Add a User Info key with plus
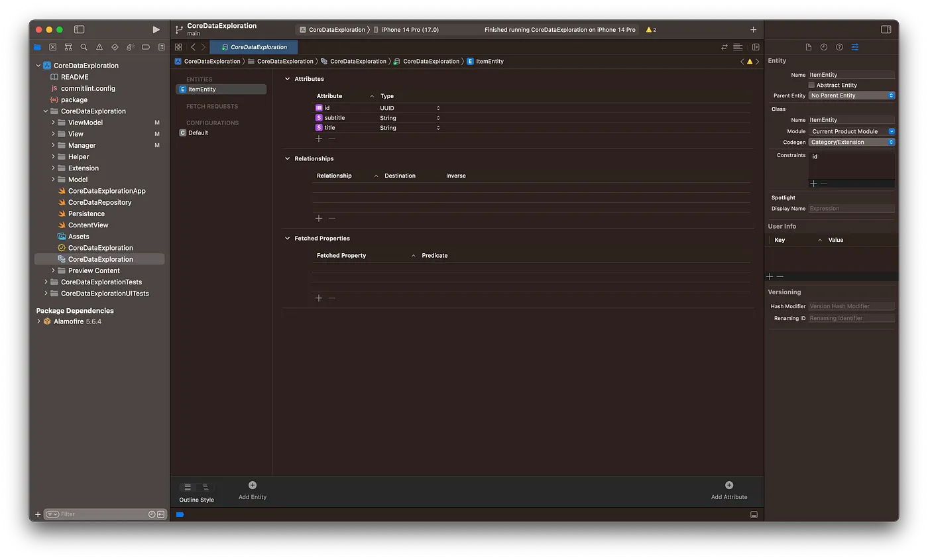 [770, 276]
